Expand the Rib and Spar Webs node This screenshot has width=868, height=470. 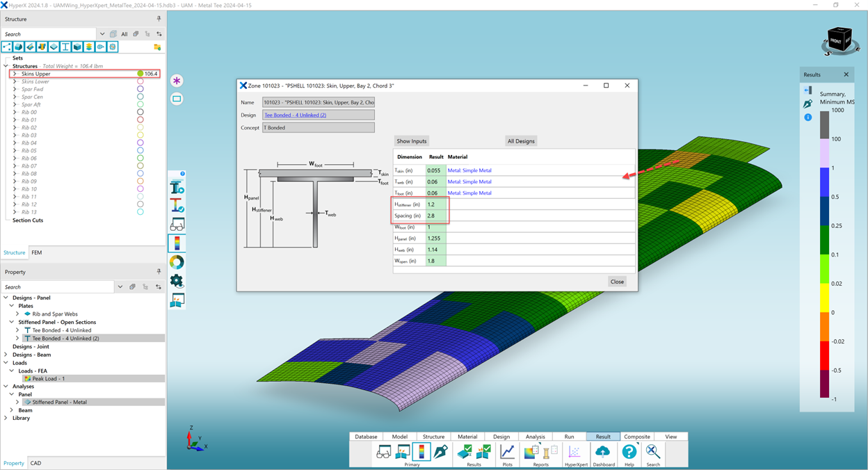click(x=17, y=314)
